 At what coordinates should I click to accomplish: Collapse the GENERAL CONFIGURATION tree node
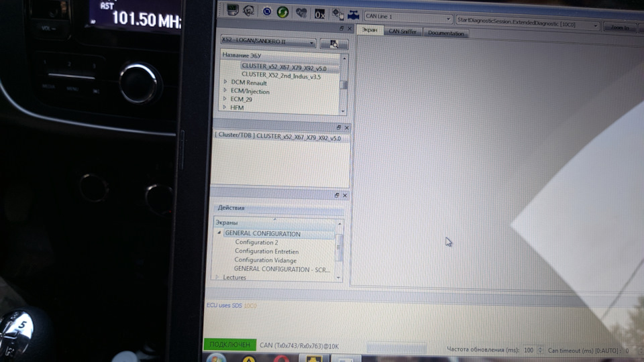pyautogui.click(x=219, y=233)
